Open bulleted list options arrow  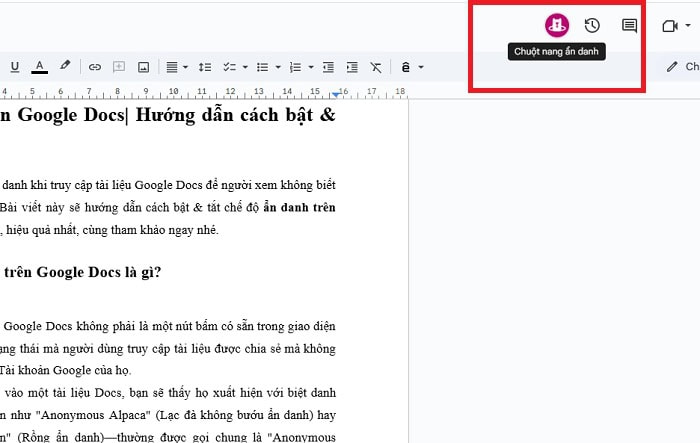(x=278, y=68)
